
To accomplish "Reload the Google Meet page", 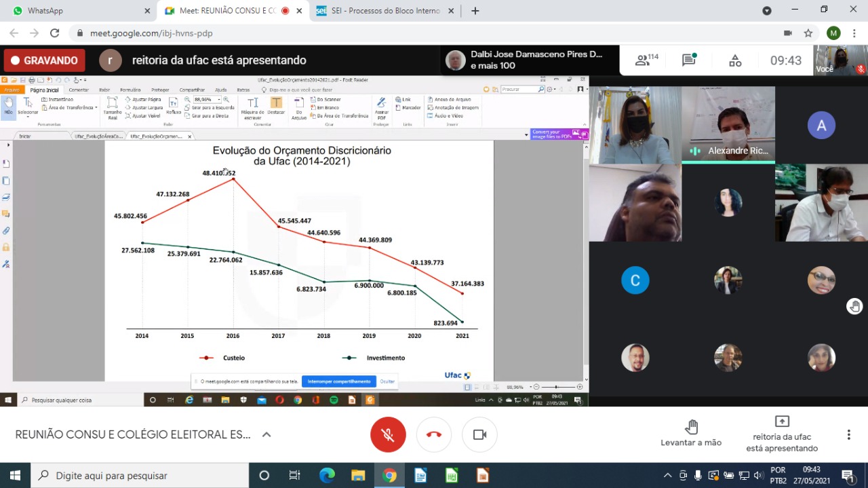I will click(55, 33).
